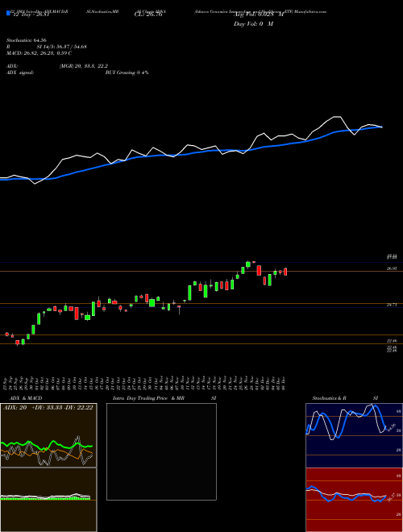The height and width of the screenshot is (532, 403).
Task: Click the blue 12-day SMA legend square
Action: [8, 13]
